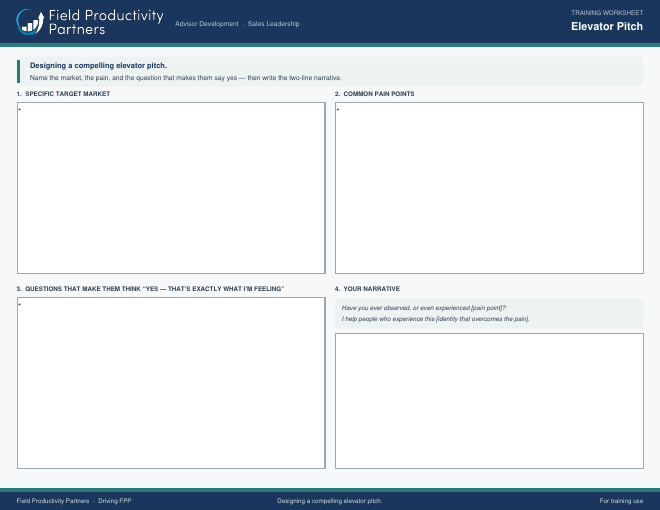Click the Questions That Make Them Think box
The image size is (660, 510).
[171, 383]
